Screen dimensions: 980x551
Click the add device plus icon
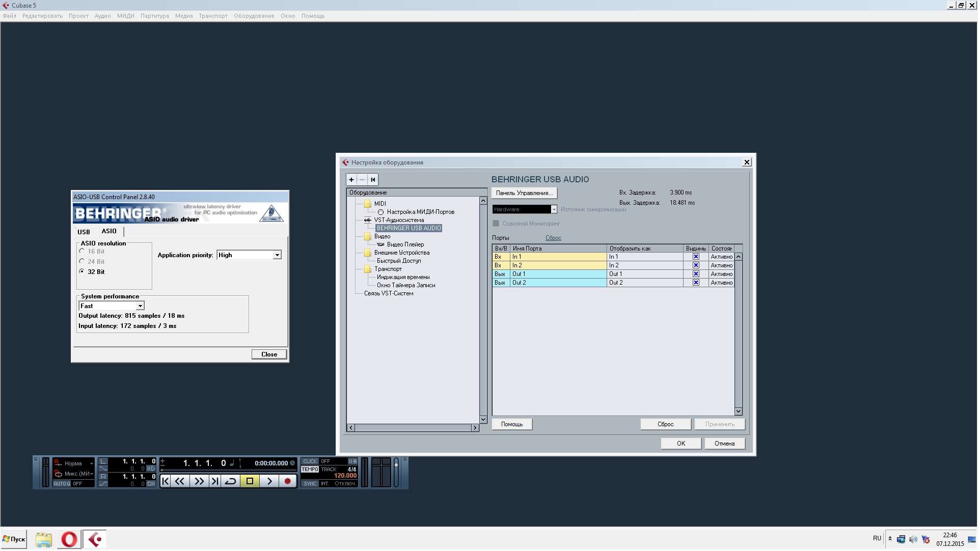coord(351,180)
